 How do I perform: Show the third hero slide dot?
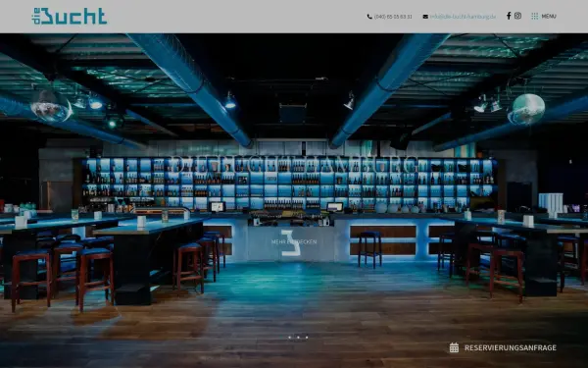(x=307, y=338)
